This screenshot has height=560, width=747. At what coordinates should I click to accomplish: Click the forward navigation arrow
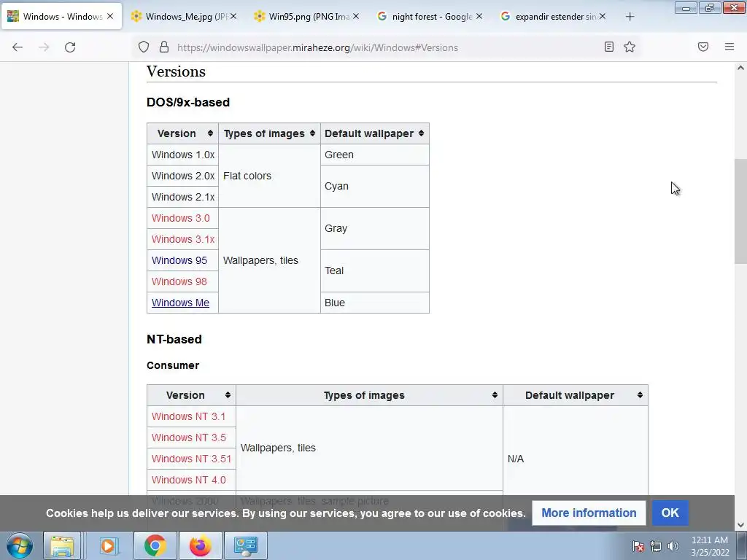pos(44,47)
